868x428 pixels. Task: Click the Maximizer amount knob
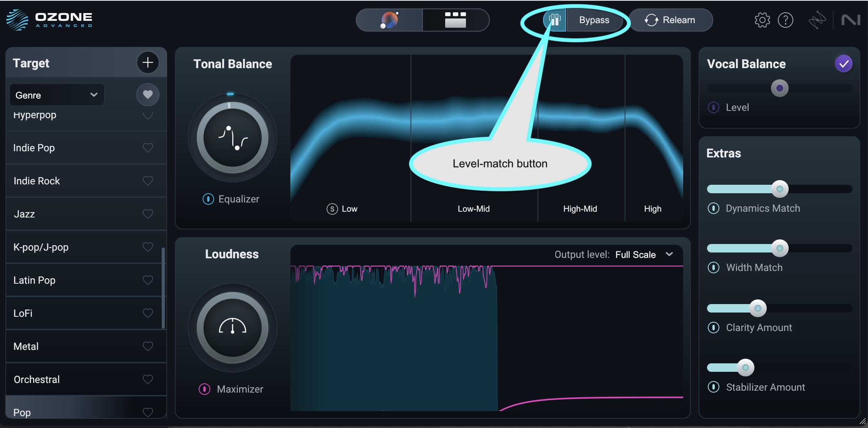coord(232,328)
